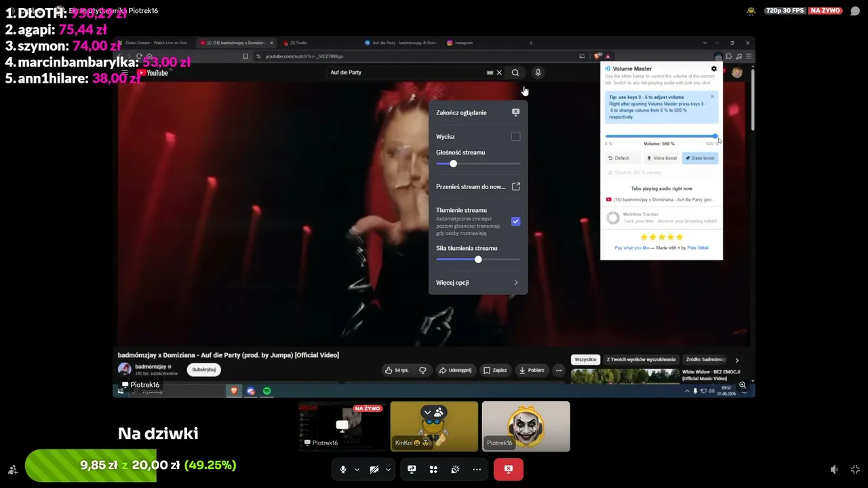
Task: Select the Przenieś stream do nowego okna entry
Action: point(478,186)
